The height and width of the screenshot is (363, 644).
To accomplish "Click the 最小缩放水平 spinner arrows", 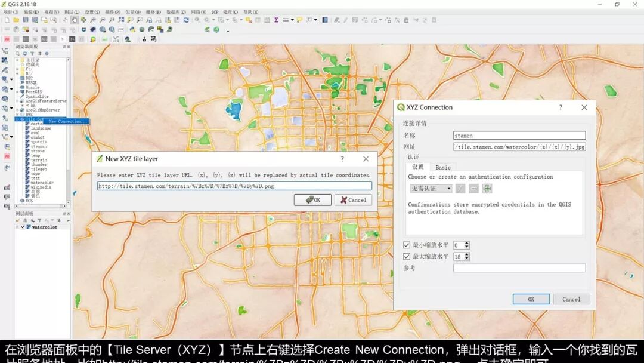I will pyautogui.click(x=466, y=245).
